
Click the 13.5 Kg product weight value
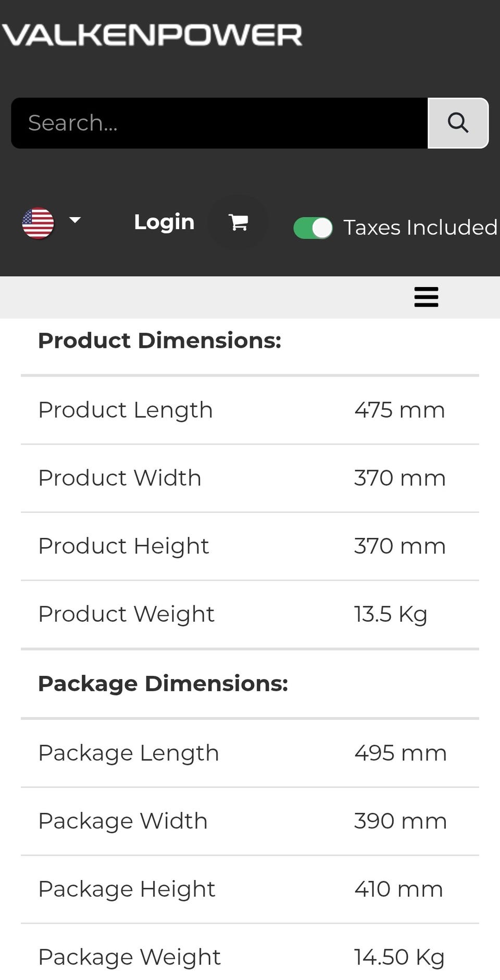pyautogui.click(x=391, y=614)
